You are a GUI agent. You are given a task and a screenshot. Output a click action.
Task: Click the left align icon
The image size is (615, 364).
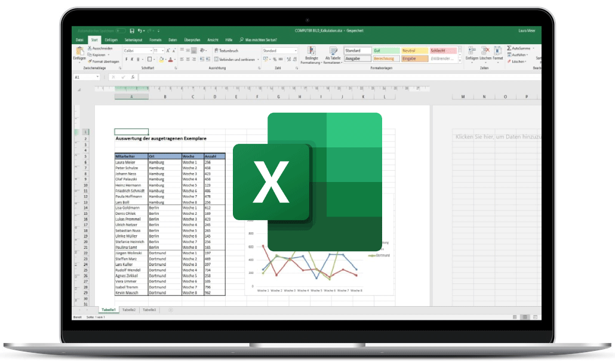click(182, 59)
